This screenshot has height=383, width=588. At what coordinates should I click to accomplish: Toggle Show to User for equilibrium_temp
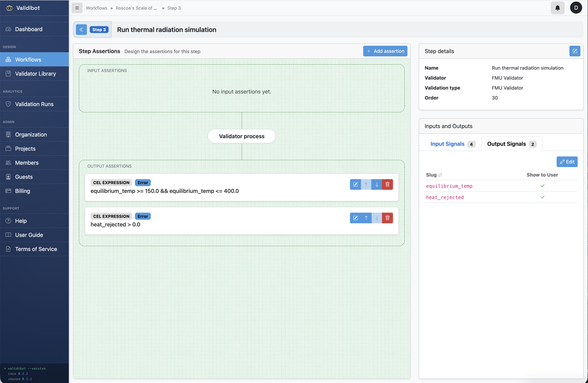[543, 186]
